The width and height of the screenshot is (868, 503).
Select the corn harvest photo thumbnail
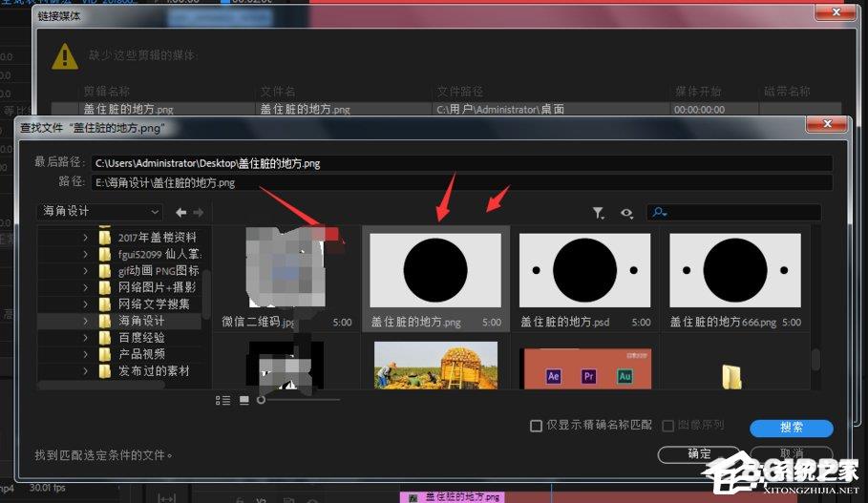pos(435,364)
